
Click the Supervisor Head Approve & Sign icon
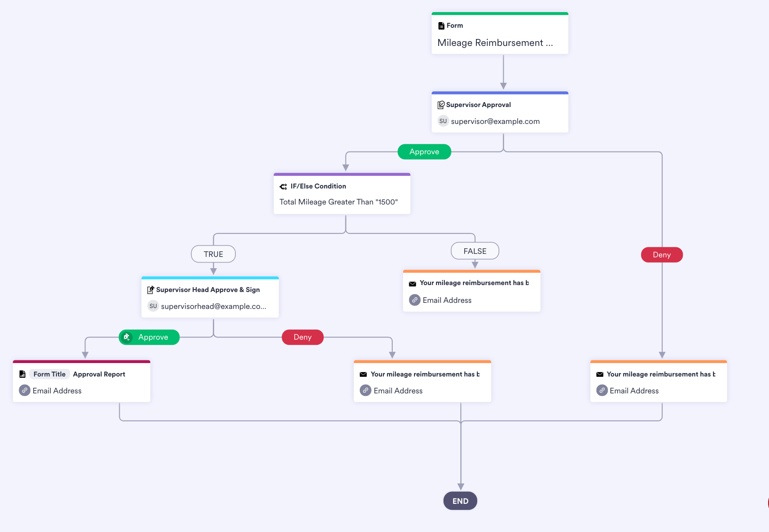151,290
